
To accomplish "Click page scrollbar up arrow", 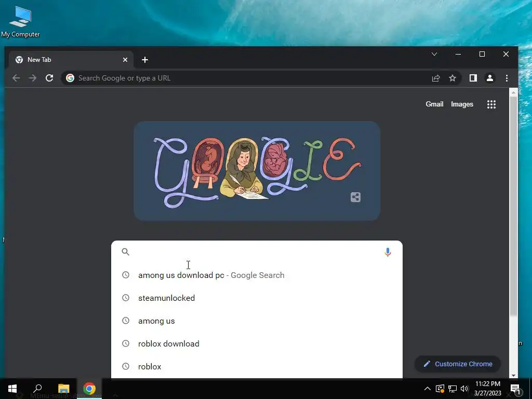I will click(x=513, y=92).
